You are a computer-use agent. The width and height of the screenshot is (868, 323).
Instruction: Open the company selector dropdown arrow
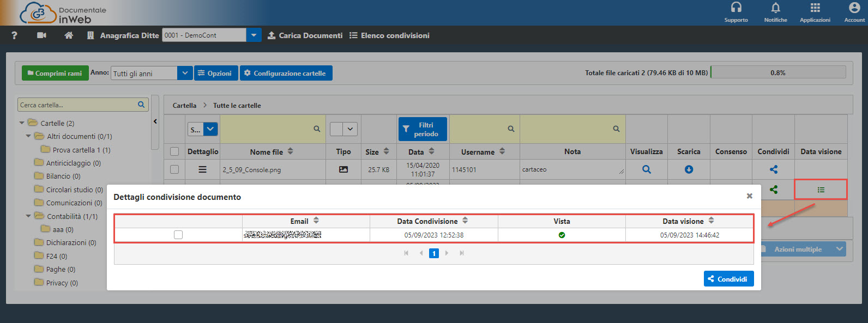click(254, 35)
